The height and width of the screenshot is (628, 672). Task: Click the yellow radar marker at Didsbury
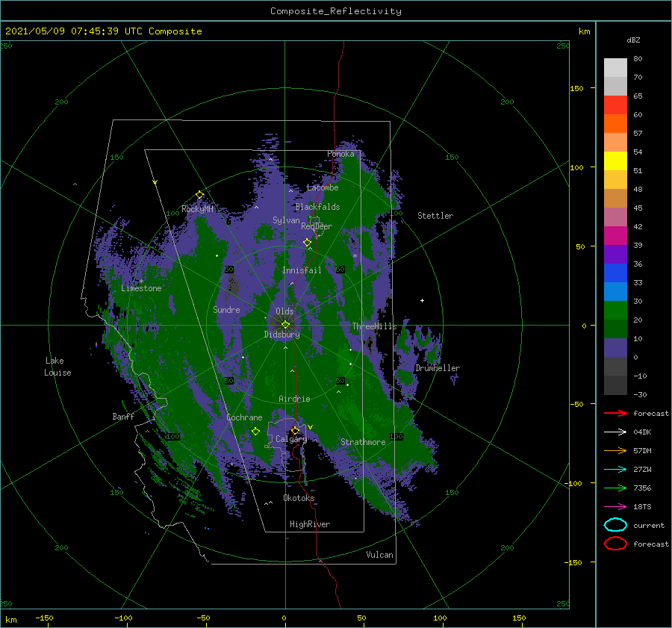[285, 325]
